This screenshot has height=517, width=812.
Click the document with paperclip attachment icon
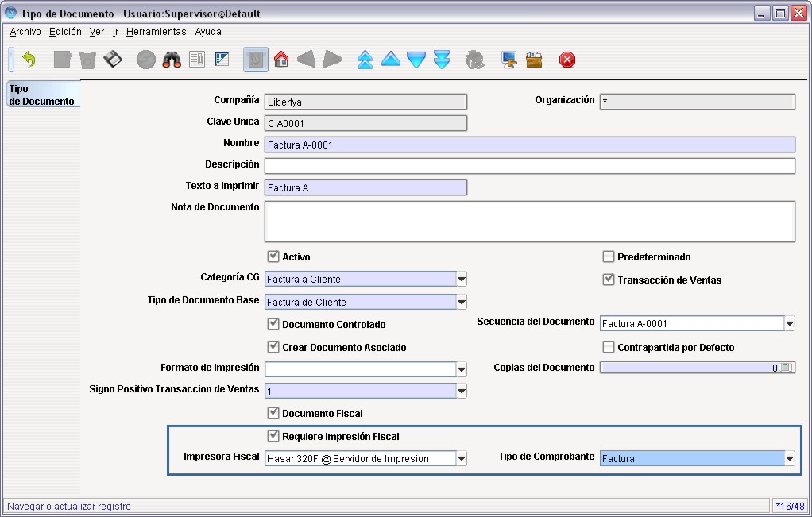tap(197, 60)
